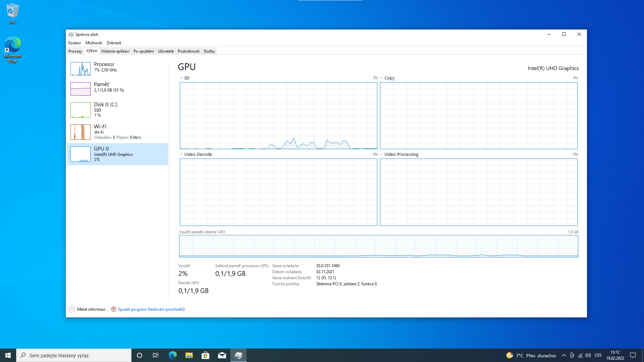Click the Paměť GPU 0,1/1,9 GB value

(x=194, y=291)
